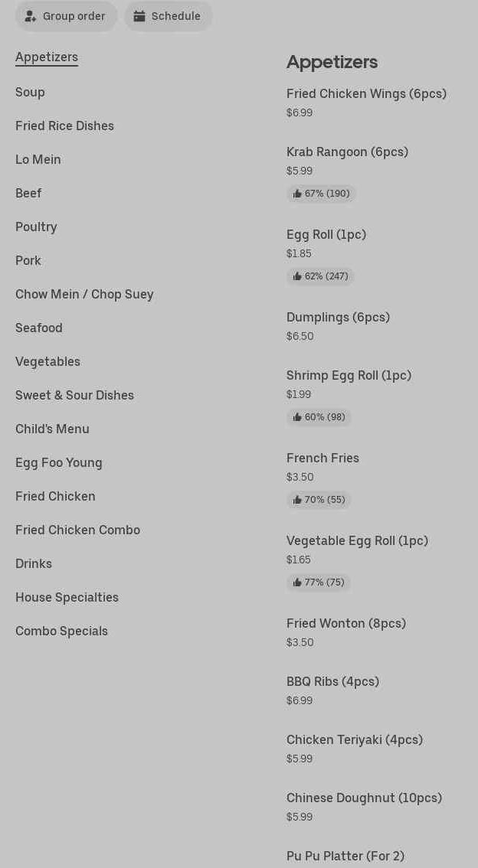
Task: Click thumbs-up icon under Vegetable Egg Roll
Action: 297,582
